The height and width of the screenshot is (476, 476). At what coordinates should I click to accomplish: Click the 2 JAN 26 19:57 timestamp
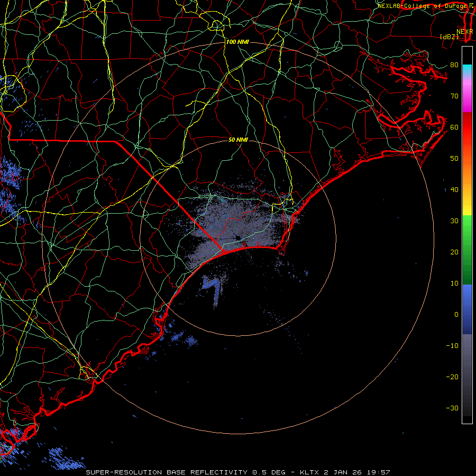358,472
